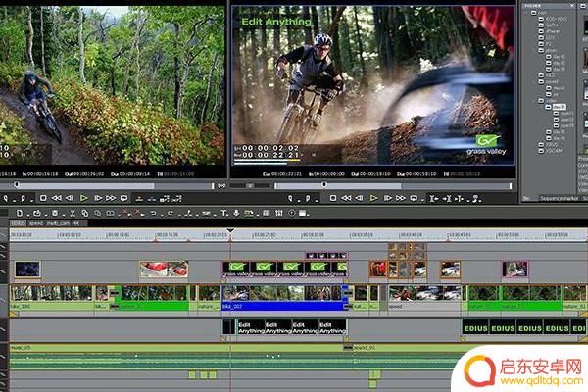The height and width of the screenshot is (392, 588).
Task: Set In point in the Player window
Action: tap(5, 198)
